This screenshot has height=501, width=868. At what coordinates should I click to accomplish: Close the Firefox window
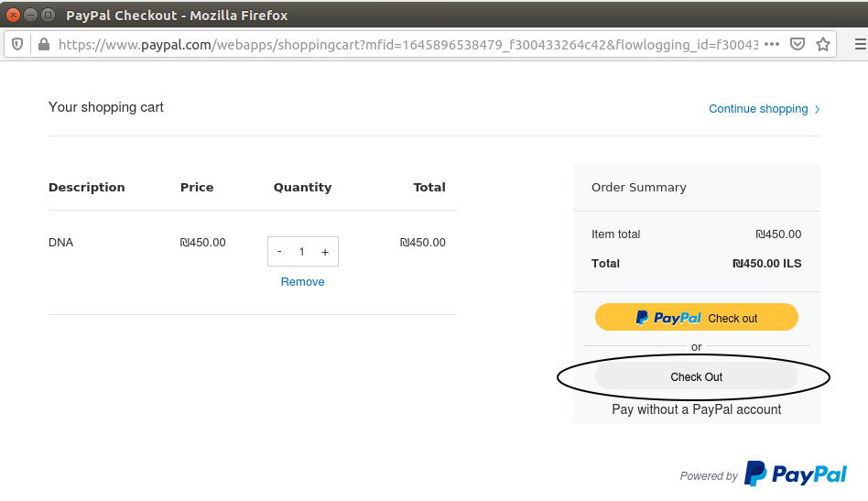coord(14,15)
